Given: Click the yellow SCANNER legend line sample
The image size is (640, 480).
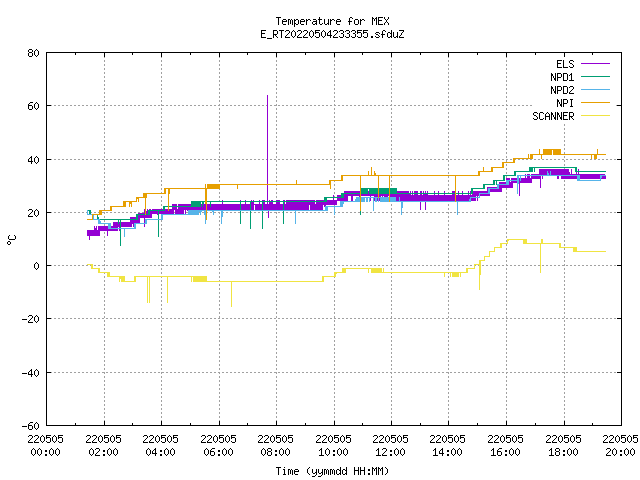Looking at the screenshot, I should pyautogui.click(x=595, y=116).
